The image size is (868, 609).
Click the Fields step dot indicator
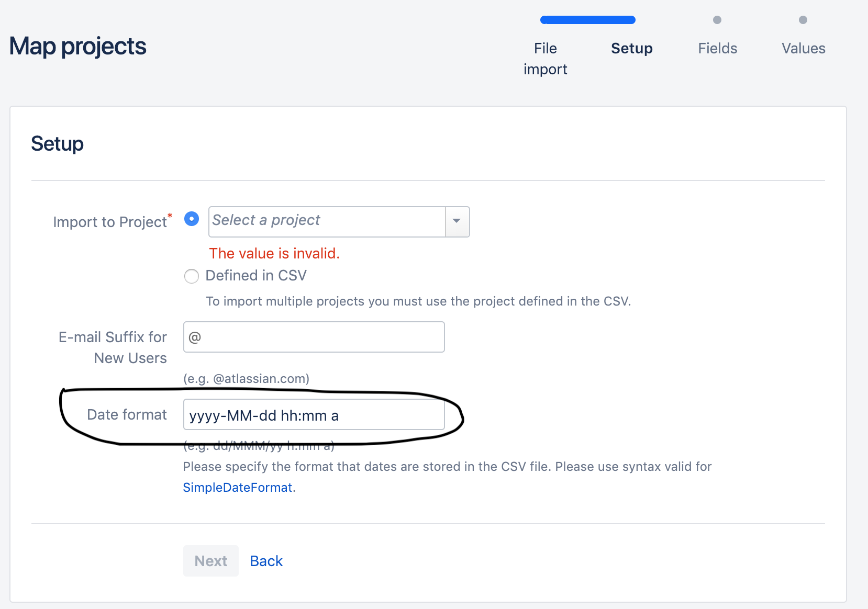click(717, 20)
